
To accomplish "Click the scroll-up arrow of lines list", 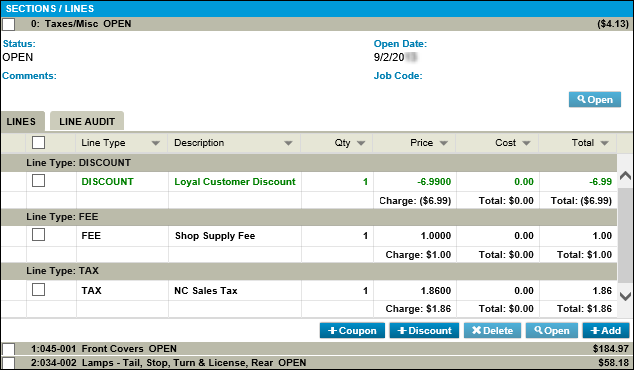I will (625, 175).
